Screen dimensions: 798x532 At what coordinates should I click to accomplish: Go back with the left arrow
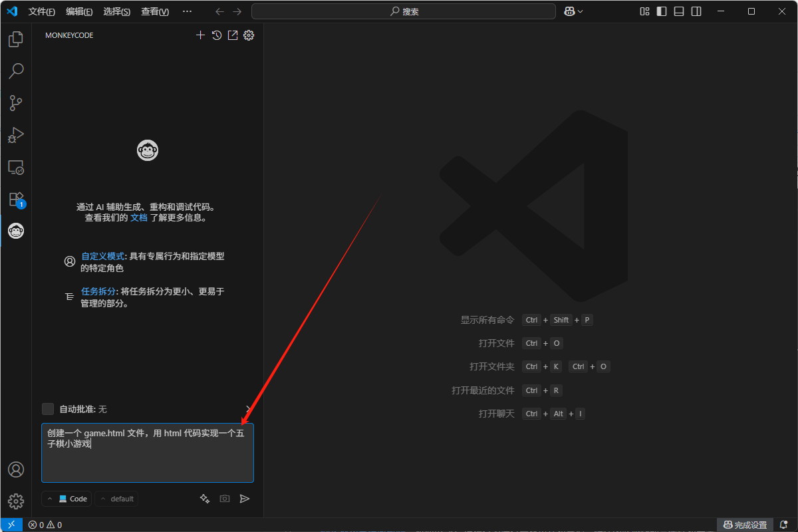coord(220,11)
